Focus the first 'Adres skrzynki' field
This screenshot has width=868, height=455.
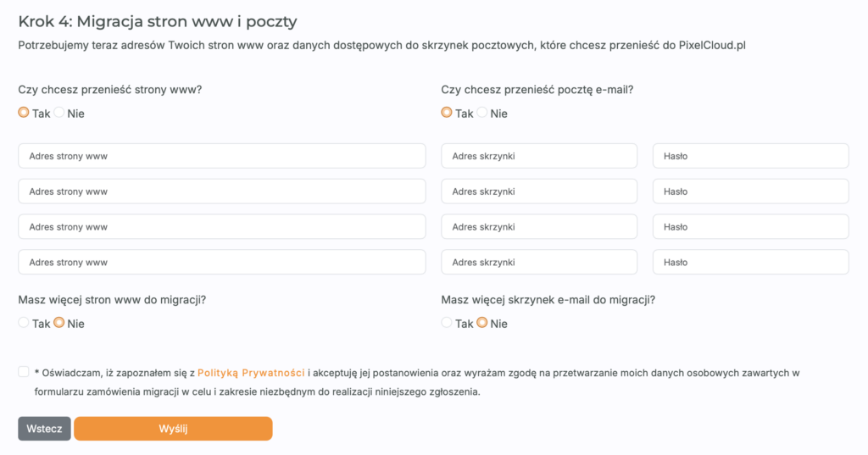tap(539, 156)
